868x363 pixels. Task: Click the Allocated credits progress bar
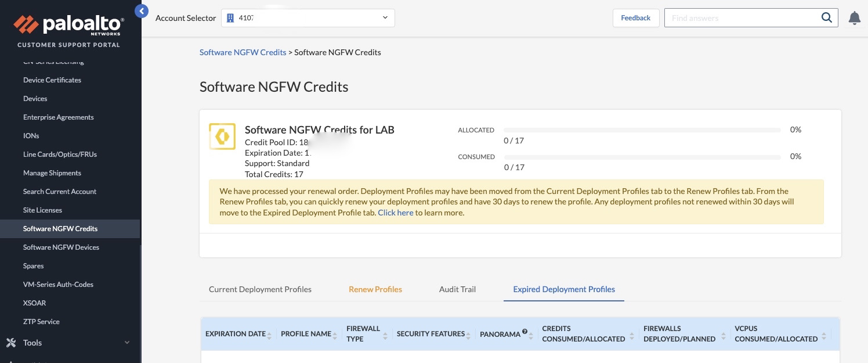(642, 130)
